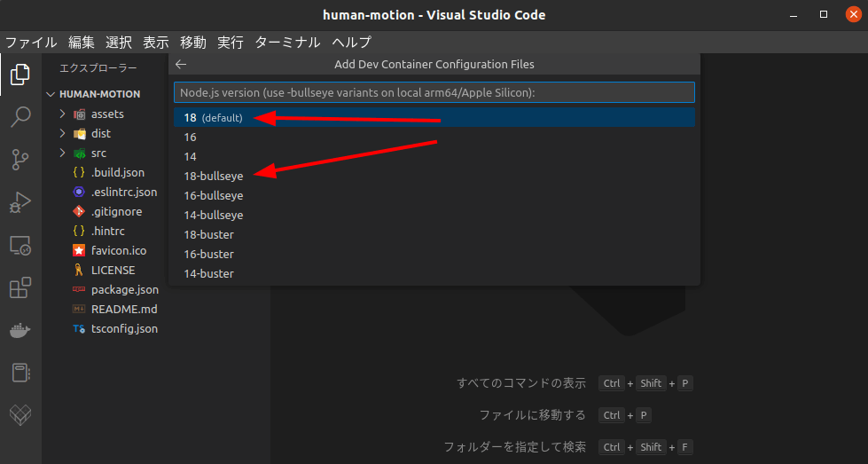Screen dimensions: 868x464
Task: Click the LICENSE file icon
Action: pyautogui.click(x=79, y=271)
